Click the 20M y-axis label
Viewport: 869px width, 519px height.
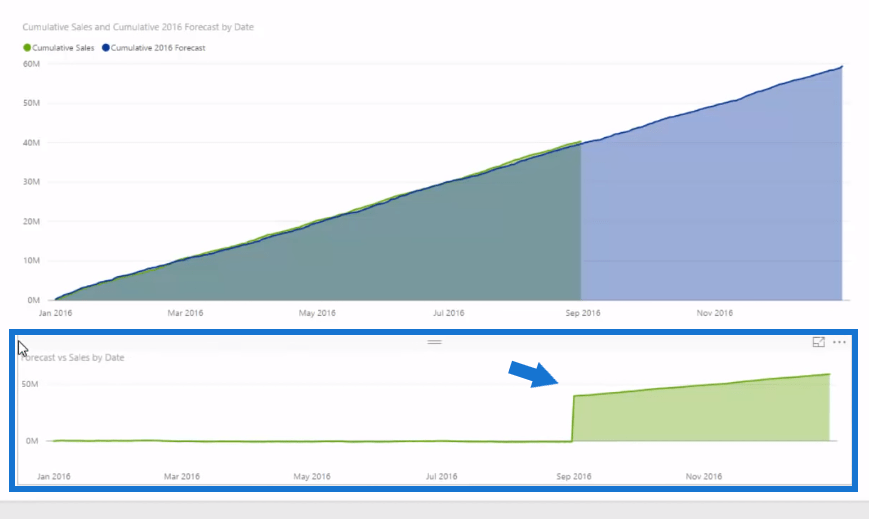(31, 221)
